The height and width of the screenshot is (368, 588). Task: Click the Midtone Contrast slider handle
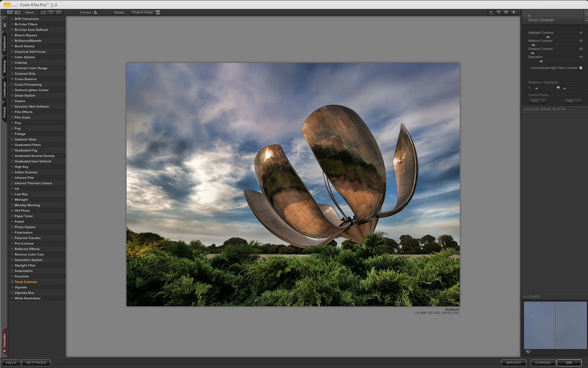[x=533, y=45]
